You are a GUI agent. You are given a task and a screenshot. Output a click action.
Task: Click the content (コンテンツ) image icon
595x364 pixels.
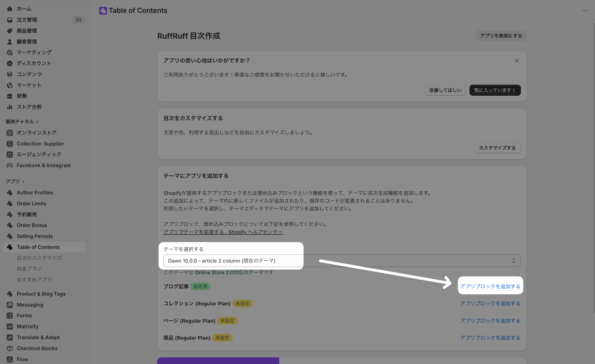point(10,74)
